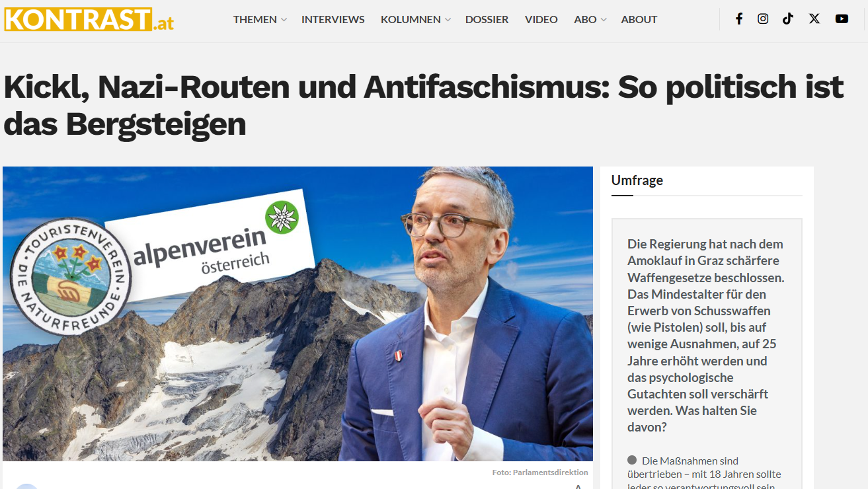This screenshot has width=868, height=489.
Task: Navigate to the VIDEO section
Action: pos(541,19)
